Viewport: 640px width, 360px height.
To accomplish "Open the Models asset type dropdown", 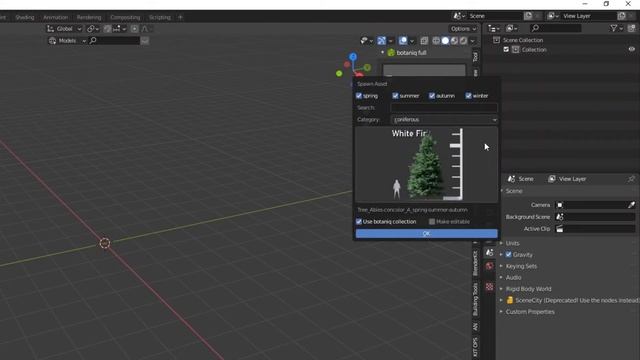I will point(67,41).
